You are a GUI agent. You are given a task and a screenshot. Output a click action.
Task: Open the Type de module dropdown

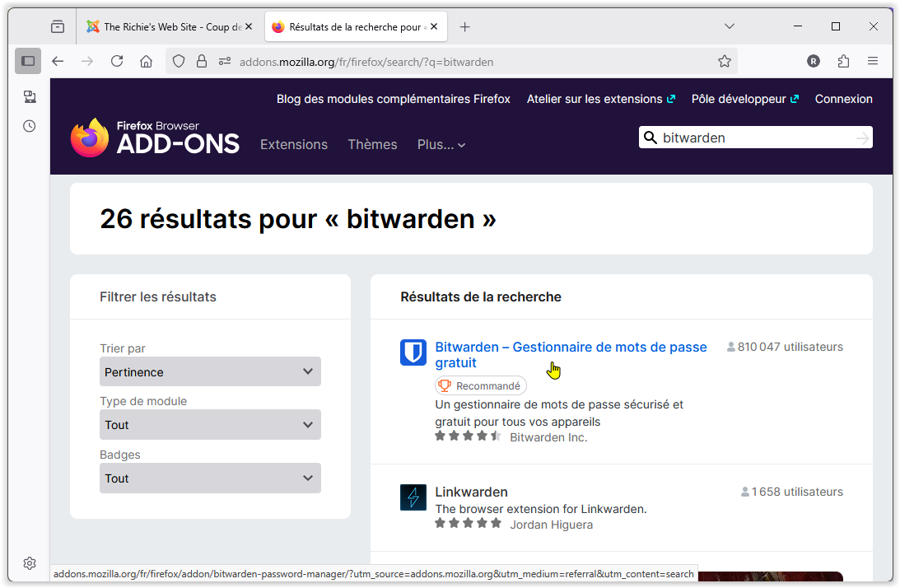tap(210, 425)
